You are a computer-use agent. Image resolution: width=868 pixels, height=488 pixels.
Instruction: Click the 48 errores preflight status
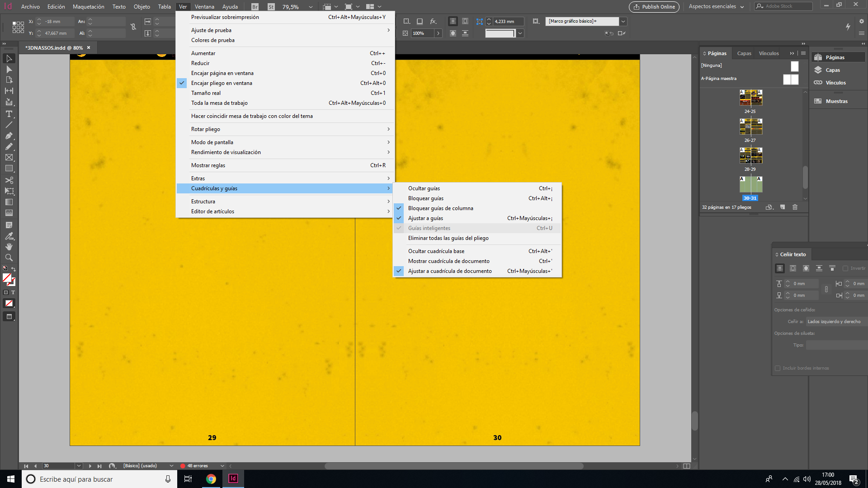coord(197,466)
